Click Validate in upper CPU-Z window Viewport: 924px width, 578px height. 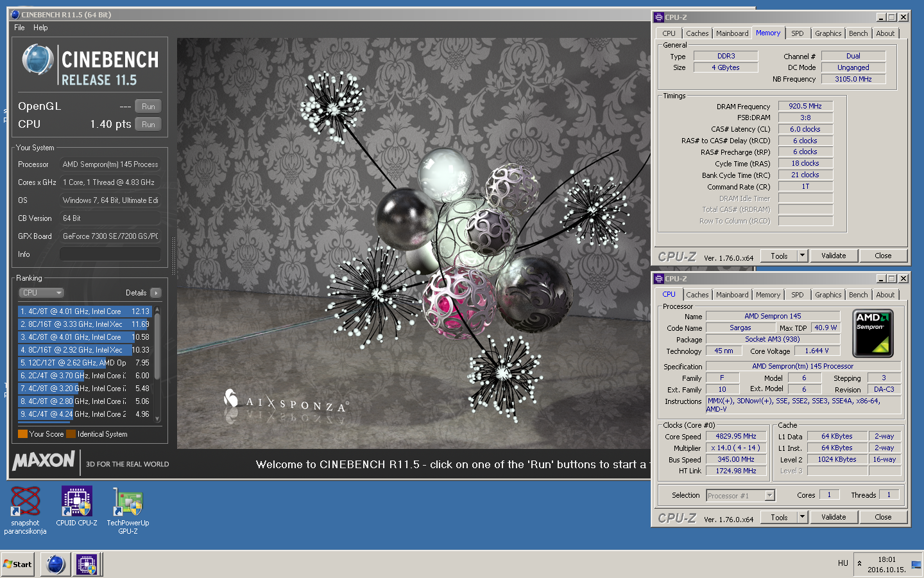tap(834, 256)
